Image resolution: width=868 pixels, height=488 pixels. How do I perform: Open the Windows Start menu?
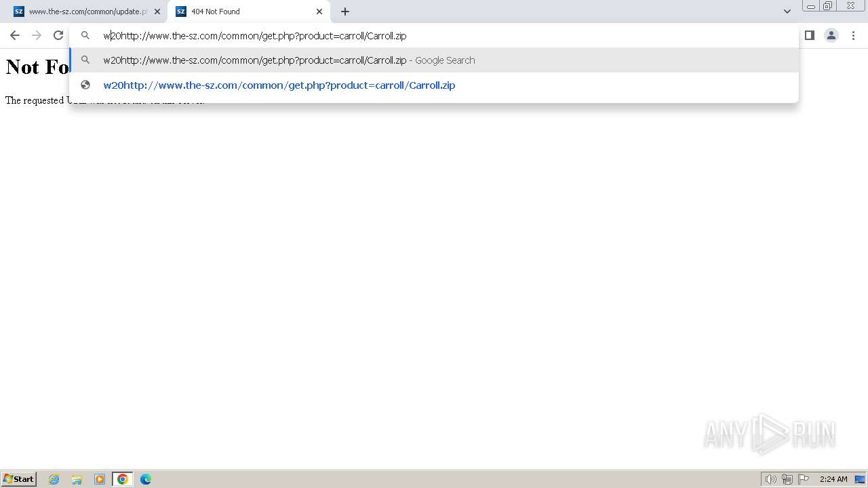point(19,479)
